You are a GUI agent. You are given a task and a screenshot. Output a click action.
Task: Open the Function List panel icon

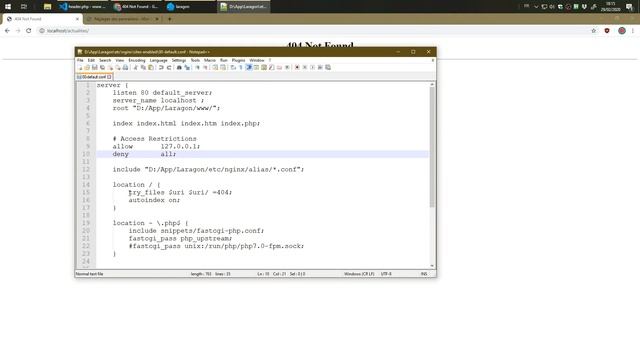click(x=271, y=67)
